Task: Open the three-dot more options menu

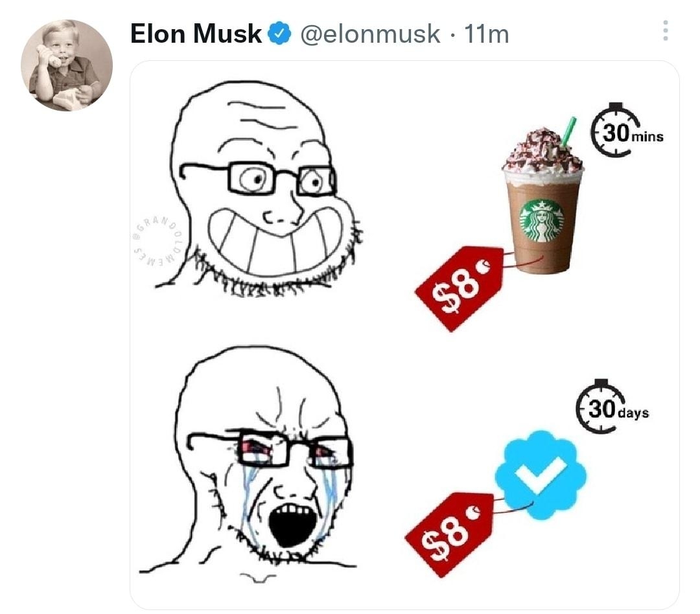Action: pos(665,31)
